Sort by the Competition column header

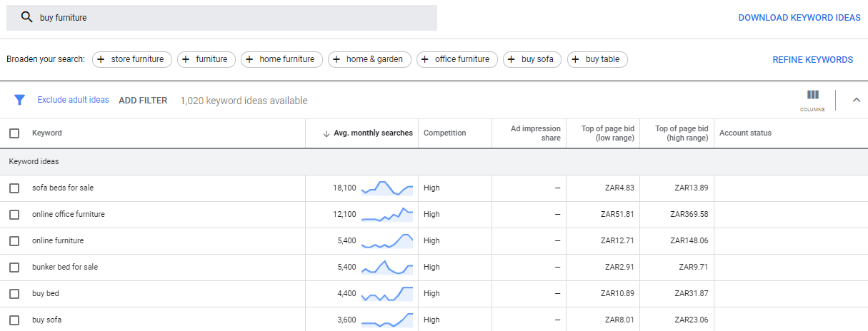coord(444,133)
